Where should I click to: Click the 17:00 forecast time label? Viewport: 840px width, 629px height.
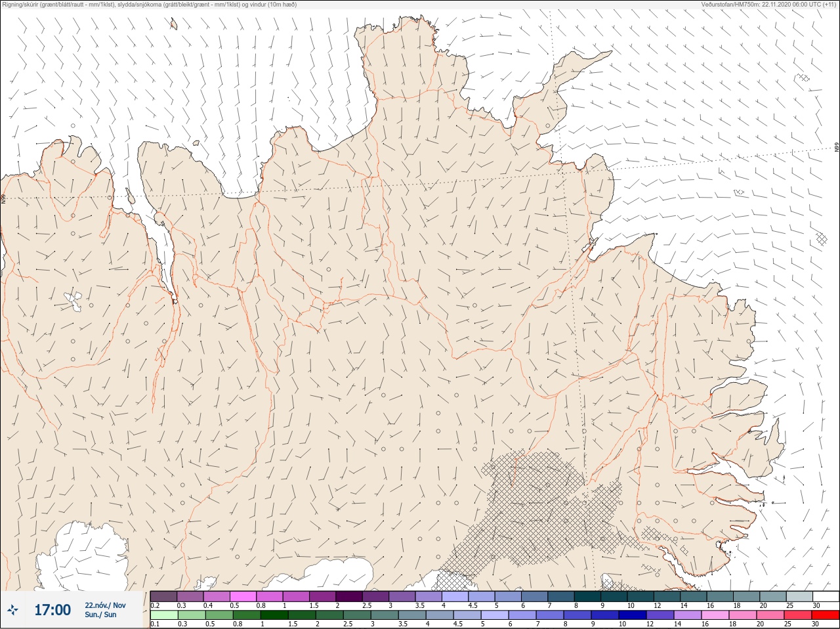52,610
